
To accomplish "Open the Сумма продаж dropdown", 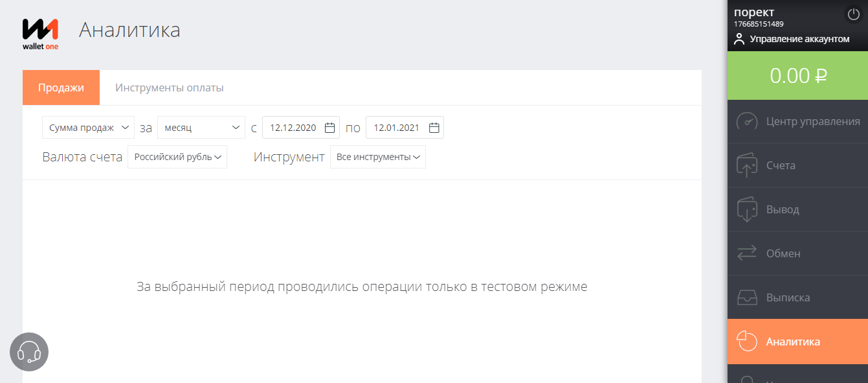I will click(88, 128).
